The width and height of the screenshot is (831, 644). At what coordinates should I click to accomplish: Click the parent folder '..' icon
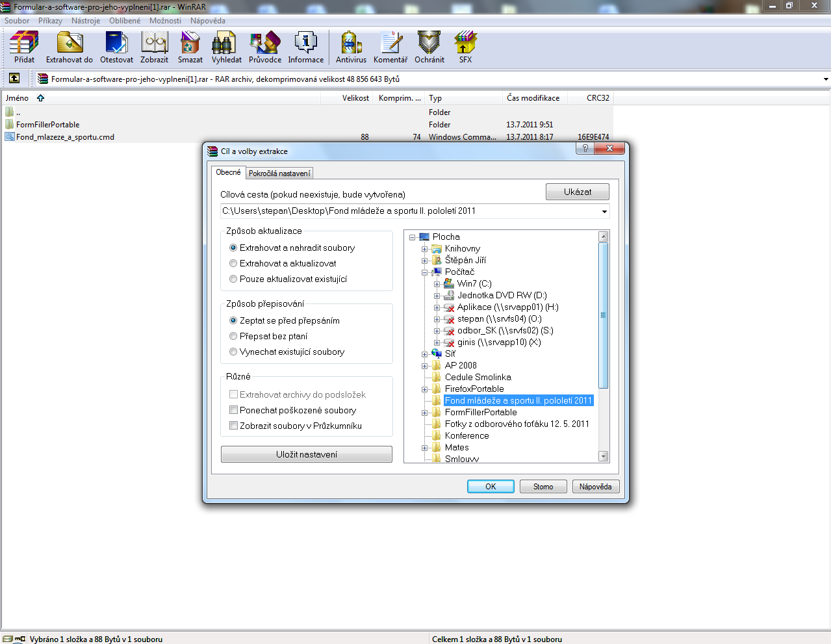coord(9,112)
